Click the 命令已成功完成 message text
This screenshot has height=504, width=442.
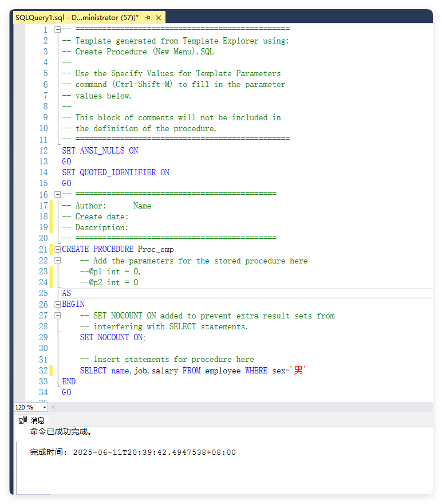[61, 431]
